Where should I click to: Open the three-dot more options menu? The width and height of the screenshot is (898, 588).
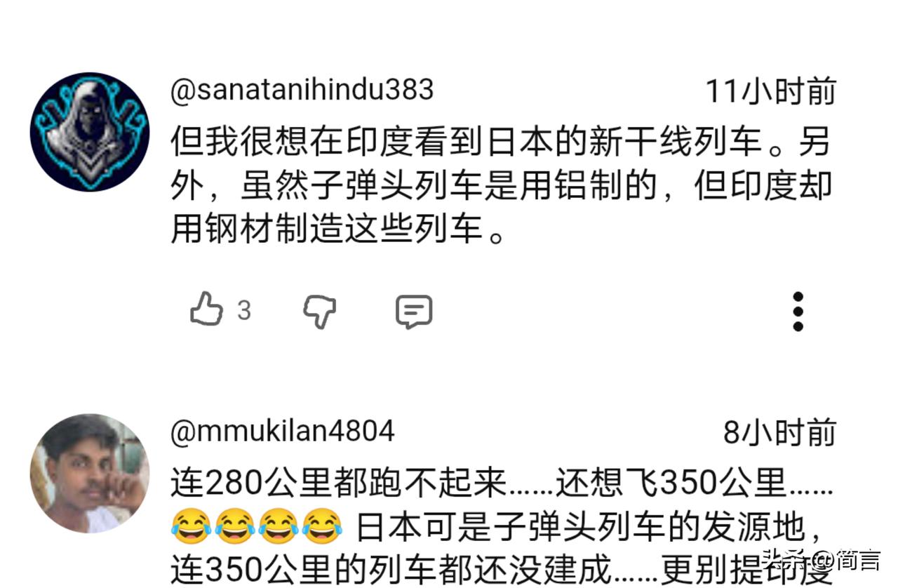tap(798, 312)
